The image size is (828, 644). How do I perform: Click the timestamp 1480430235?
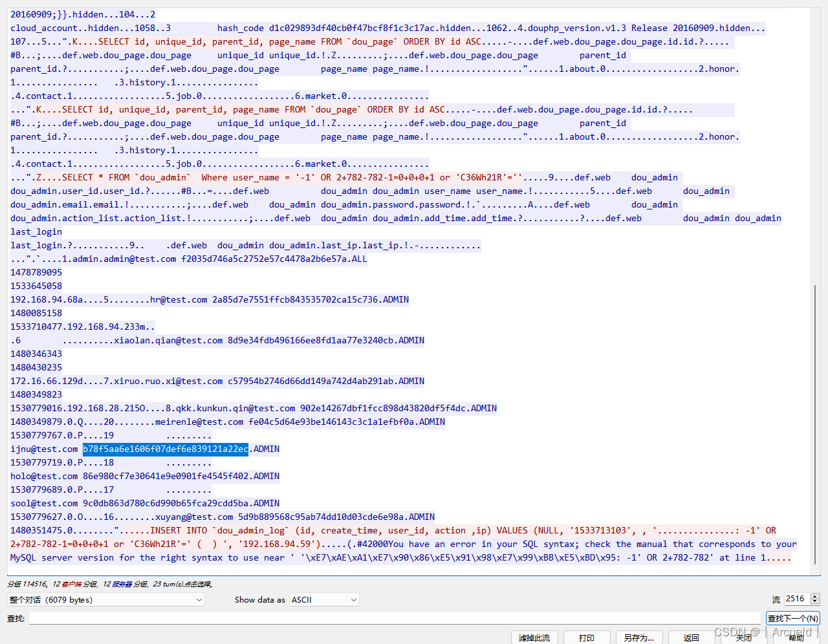(x=36, y=367)
